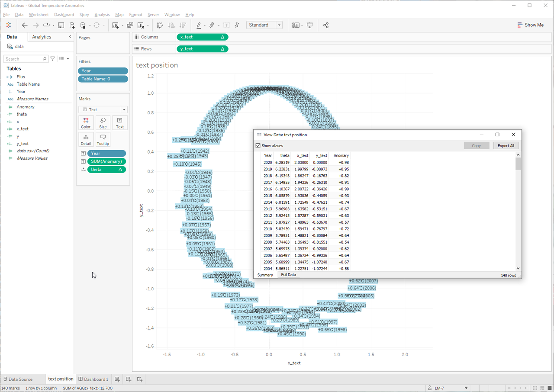554x392 pixels.
Task: Click the Year pill in Filters shelf
Action: coord(103,71)
